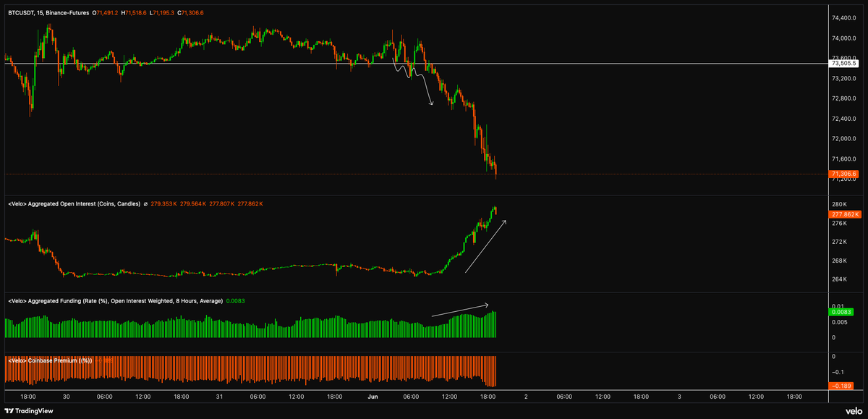Click the 0.01 funding axis label
The image size is (868, 419).
coord(838,307)
